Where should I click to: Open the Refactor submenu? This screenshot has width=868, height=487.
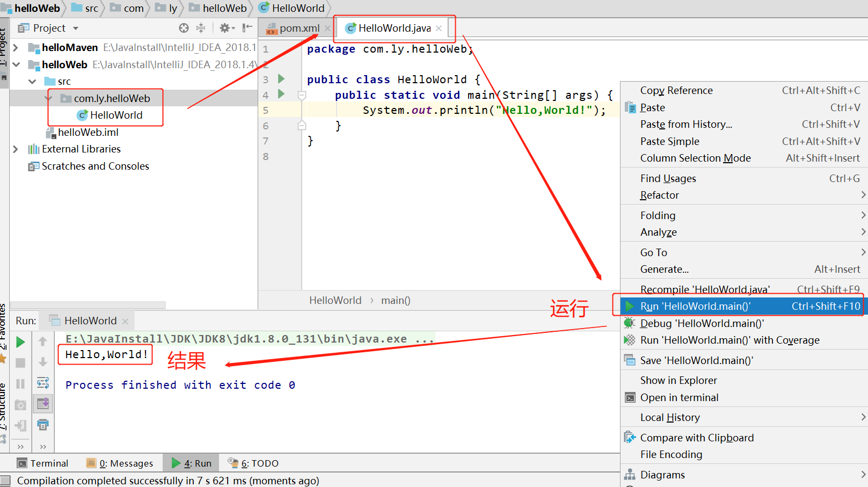[744, 195]
